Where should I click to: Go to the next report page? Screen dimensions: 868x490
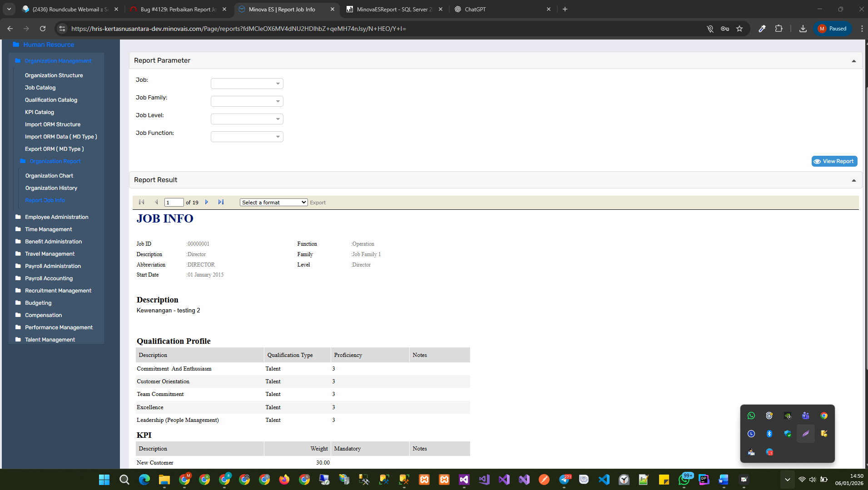(207, 202)
